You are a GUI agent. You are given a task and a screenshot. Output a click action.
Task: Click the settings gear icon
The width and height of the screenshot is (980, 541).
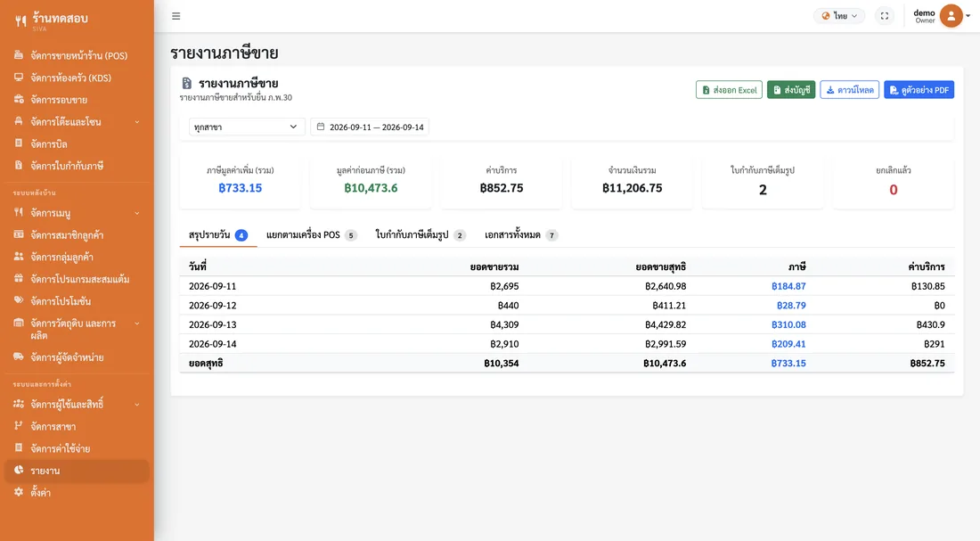[x=19, y=492]
